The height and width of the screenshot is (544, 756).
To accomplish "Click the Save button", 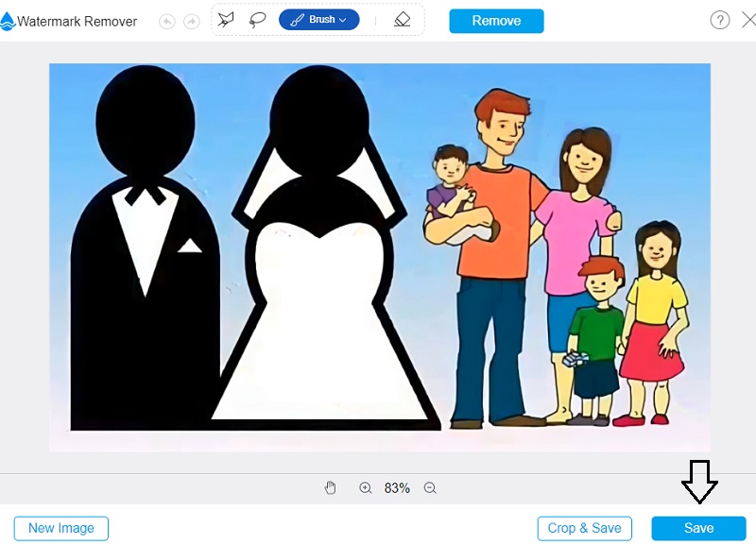I will click(x=697, y=528).
